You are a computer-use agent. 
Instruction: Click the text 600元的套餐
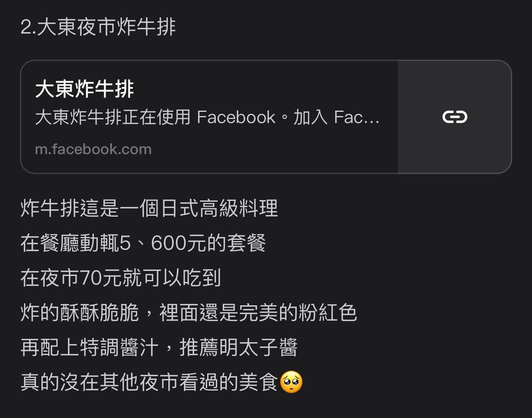[208, 243]
